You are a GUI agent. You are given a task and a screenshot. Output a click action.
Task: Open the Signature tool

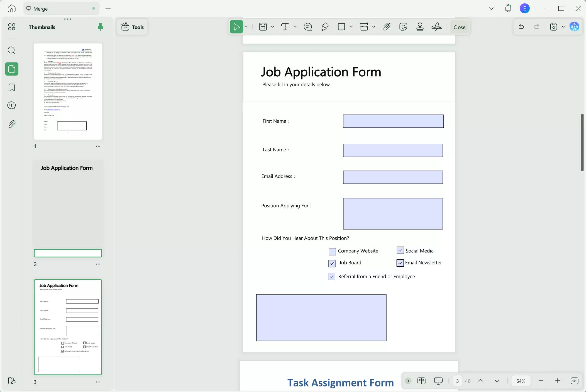[436, 27]
